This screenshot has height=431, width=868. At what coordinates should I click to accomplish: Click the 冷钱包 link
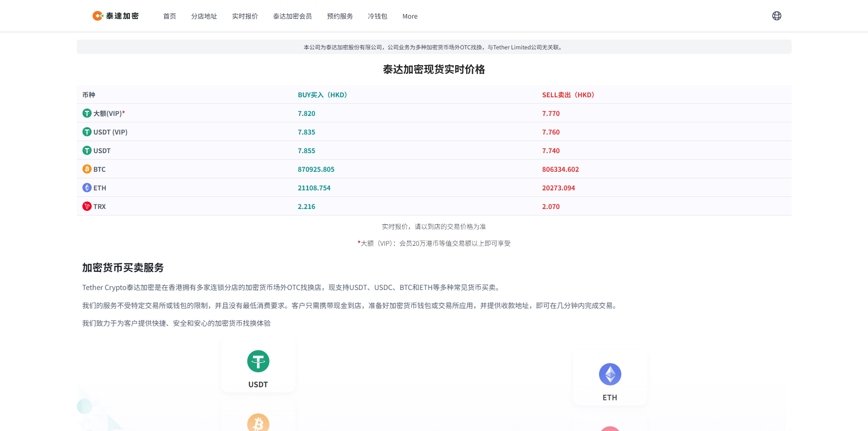click(377, 16)
